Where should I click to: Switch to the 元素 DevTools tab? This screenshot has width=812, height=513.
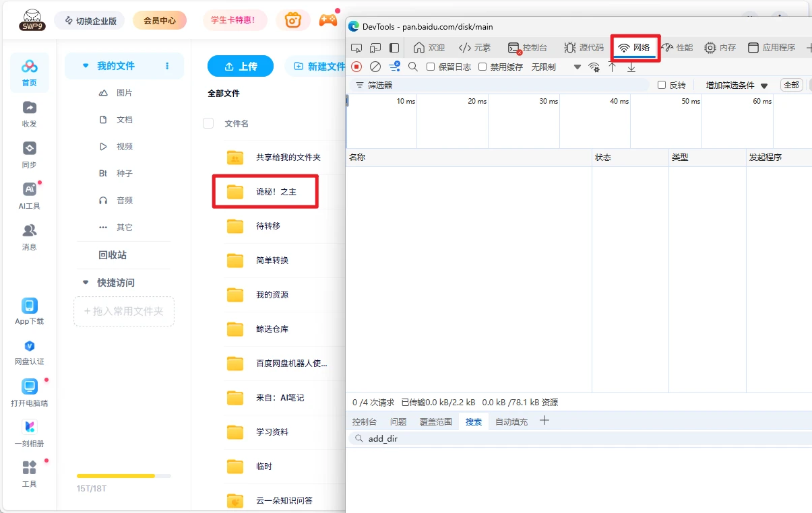coord(474,48)
